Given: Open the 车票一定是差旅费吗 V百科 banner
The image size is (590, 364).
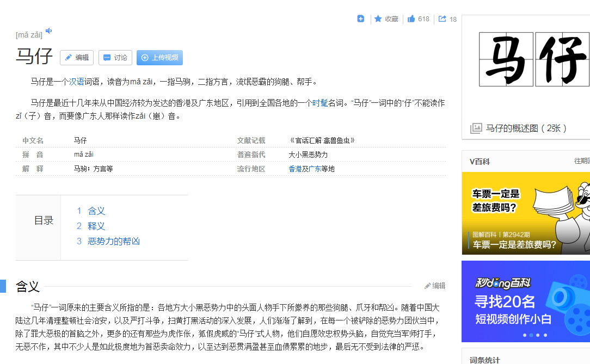Looking at the screenshot, I should [525, 213].
